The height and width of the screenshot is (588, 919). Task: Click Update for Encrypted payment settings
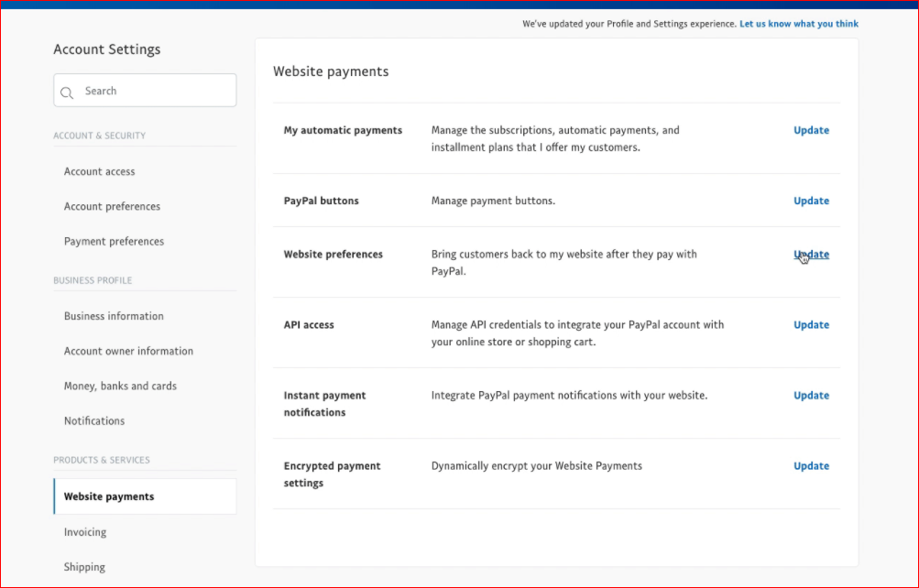[x=811, y=466]
